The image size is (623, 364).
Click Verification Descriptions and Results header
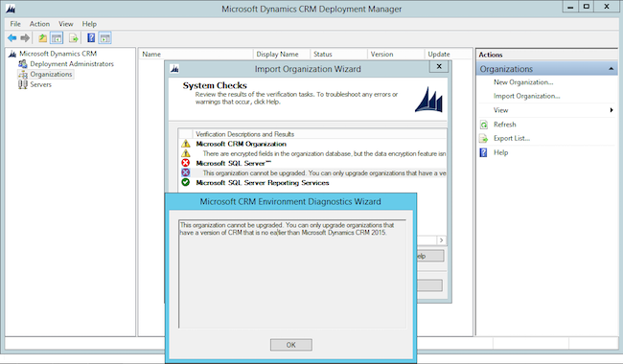tap(319, 134)
